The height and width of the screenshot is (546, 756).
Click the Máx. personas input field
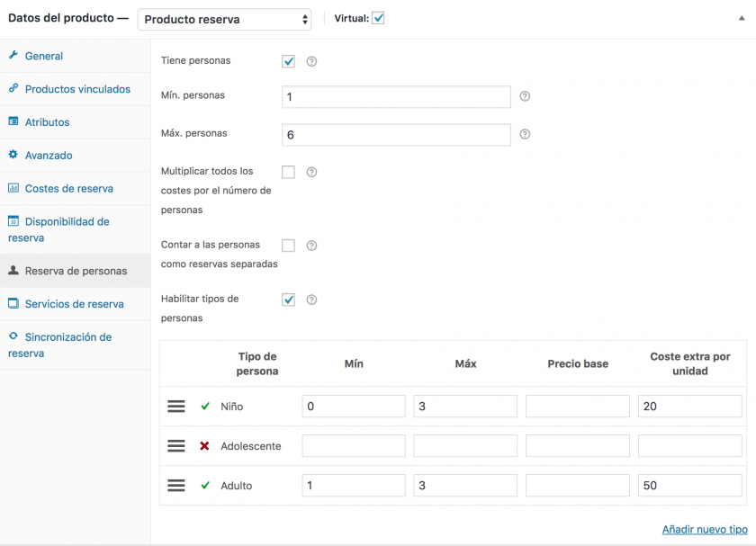pos(396,135)
